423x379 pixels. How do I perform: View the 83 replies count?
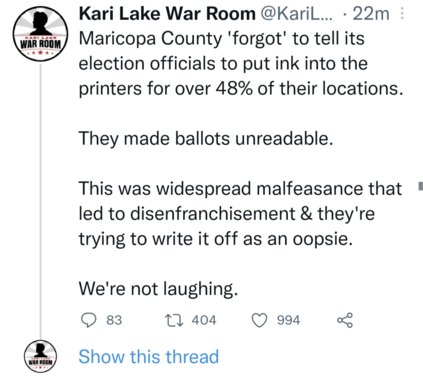tap(114, 320)
